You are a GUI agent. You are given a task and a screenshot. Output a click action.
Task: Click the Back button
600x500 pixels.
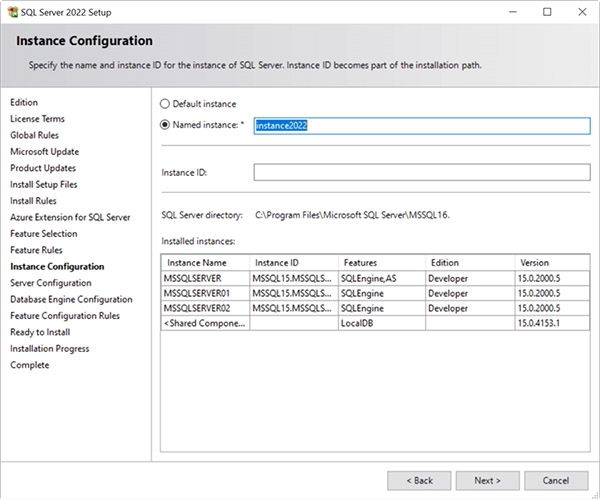[419, 480]
